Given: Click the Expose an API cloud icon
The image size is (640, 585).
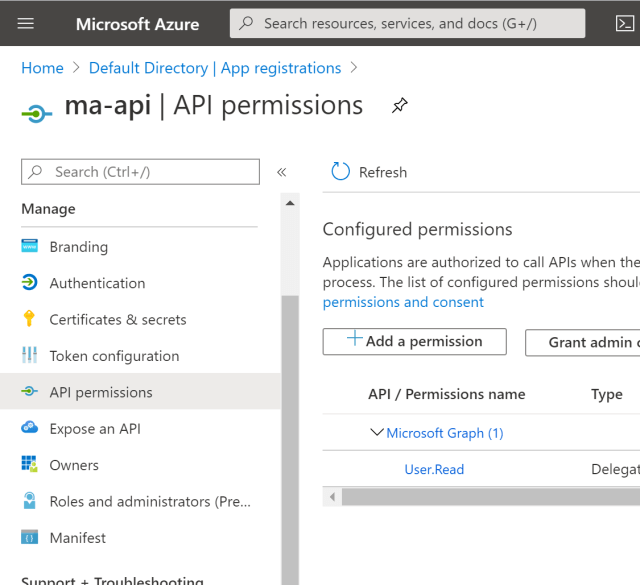Looking at the screenshot, I should (x=30, y=429).
